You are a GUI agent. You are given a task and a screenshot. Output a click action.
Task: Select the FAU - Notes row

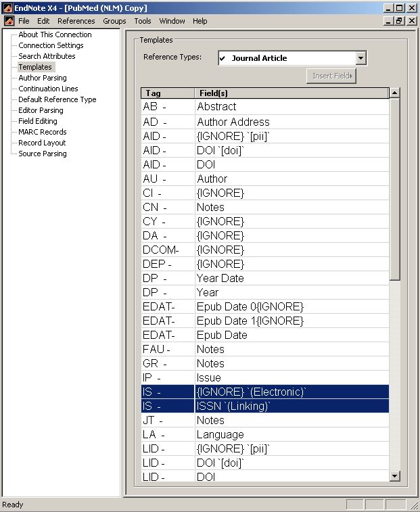265,350
